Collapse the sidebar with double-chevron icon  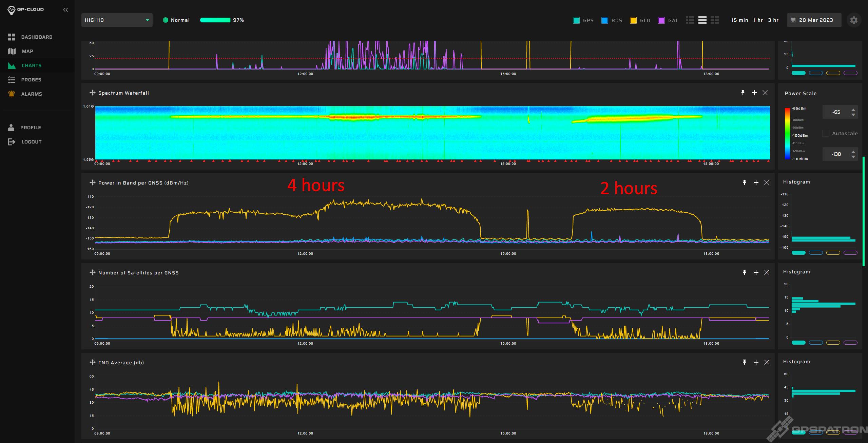point(65,10)
